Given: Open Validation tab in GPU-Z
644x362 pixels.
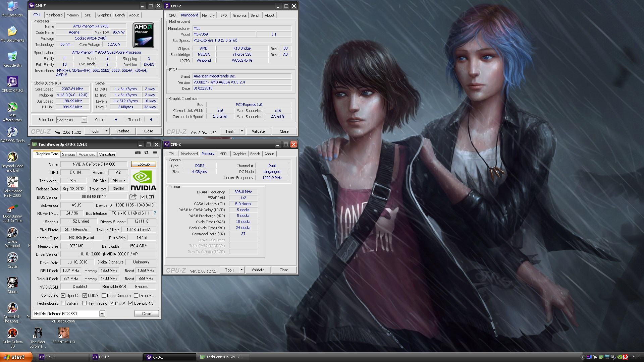Looking at the screenshot, I should click(107, 155).
